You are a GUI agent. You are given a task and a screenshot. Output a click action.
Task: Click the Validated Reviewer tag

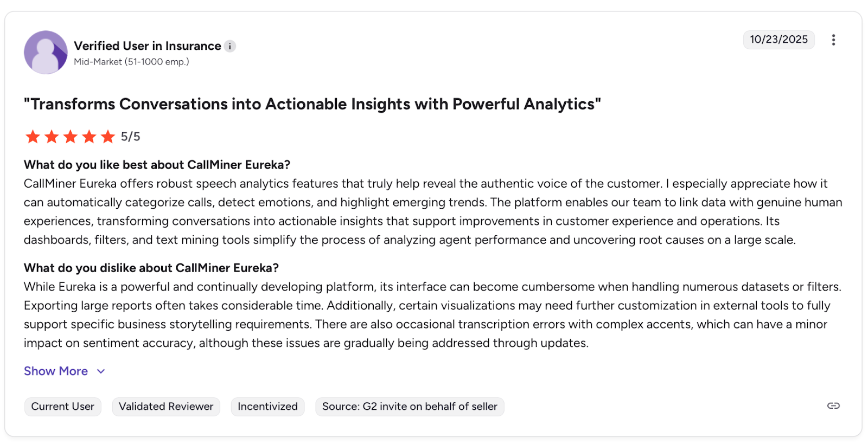coord(166,407)
